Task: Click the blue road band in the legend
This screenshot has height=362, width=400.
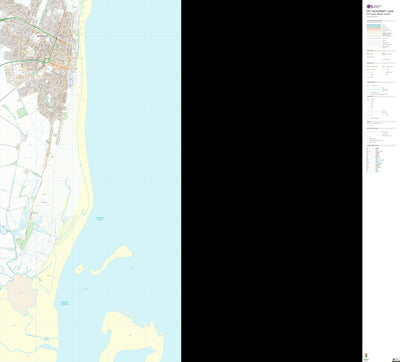Action: click(x=374, y=25)
